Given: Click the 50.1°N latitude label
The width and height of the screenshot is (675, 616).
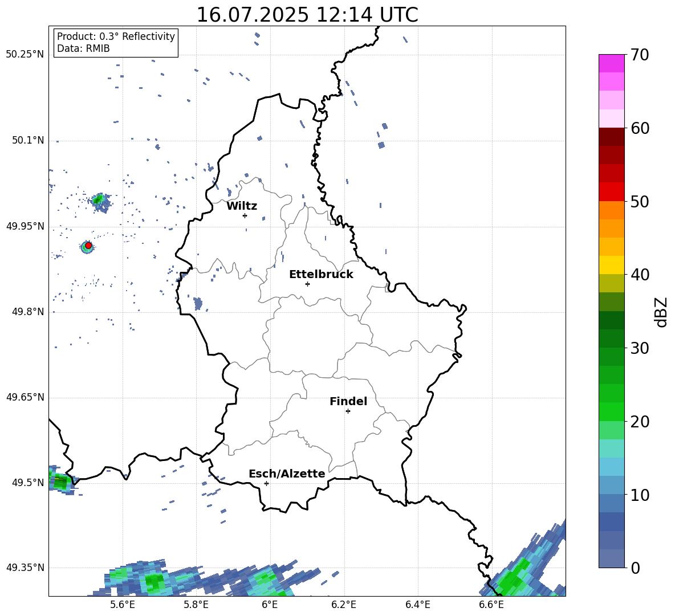Looking at the screenshot, I should (28, 140).
